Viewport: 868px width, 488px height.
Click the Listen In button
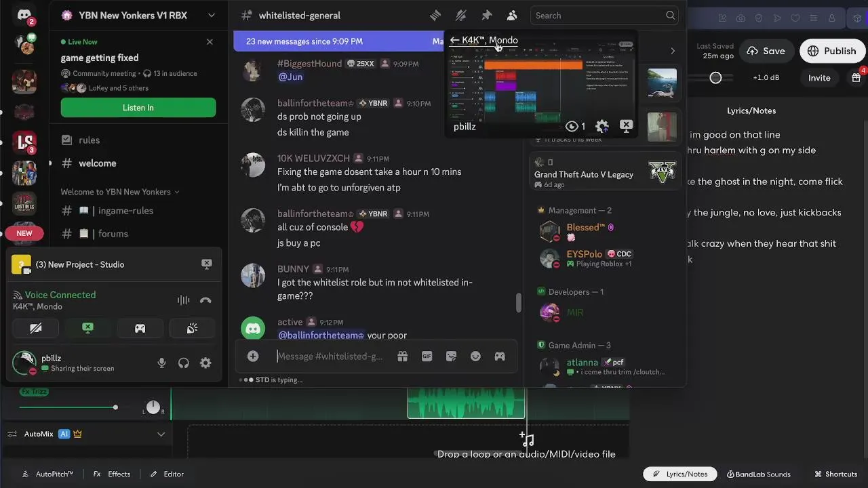(x=138, y=108)
